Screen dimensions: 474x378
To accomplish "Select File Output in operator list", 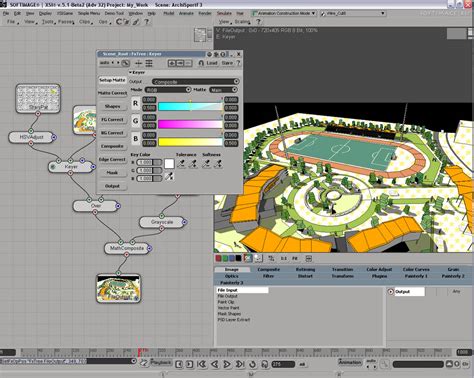I will (227, 296).
